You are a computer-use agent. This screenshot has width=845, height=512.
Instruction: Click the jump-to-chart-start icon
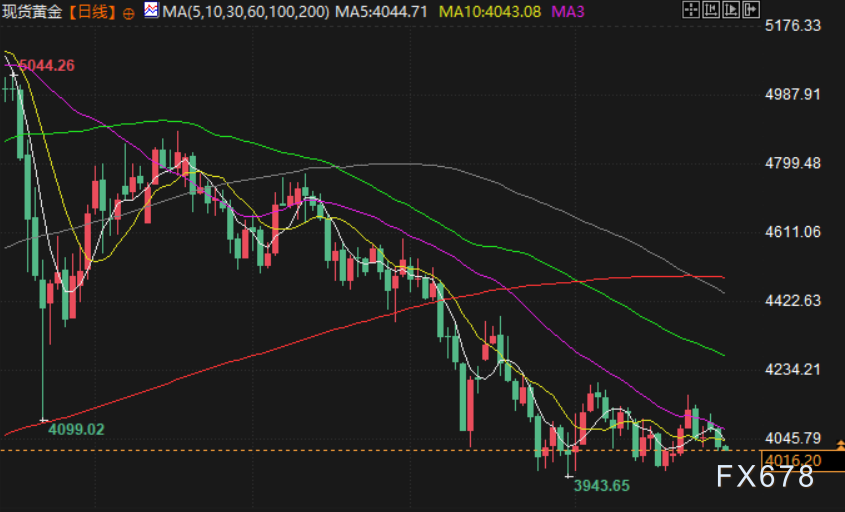tap(711, 10)
